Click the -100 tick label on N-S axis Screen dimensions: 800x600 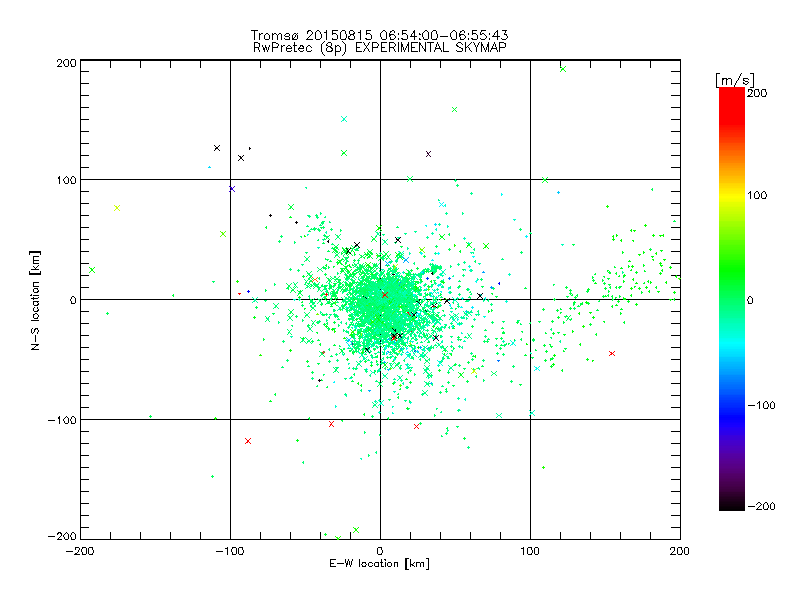pyautogui.click(x=62, y=420)
